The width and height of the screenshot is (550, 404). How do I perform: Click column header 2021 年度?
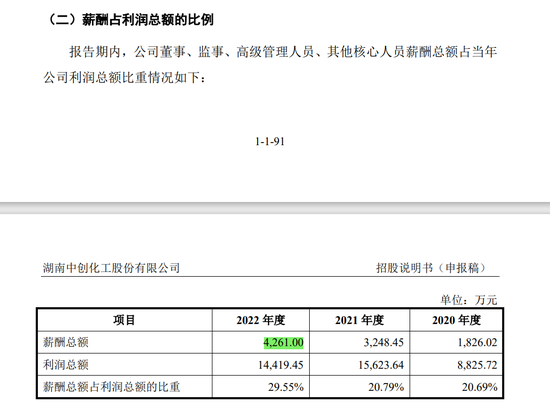[360, 320]
